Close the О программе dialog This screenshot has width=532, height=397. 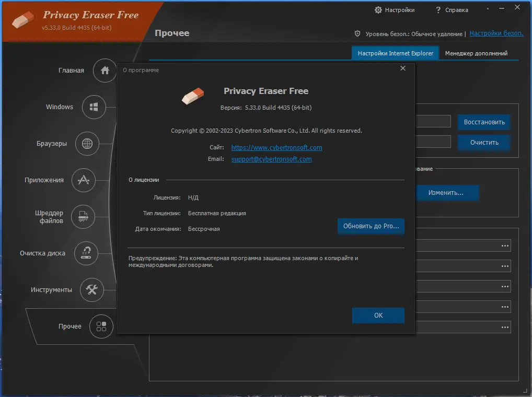pyautogui.click(x=403, y=68)
